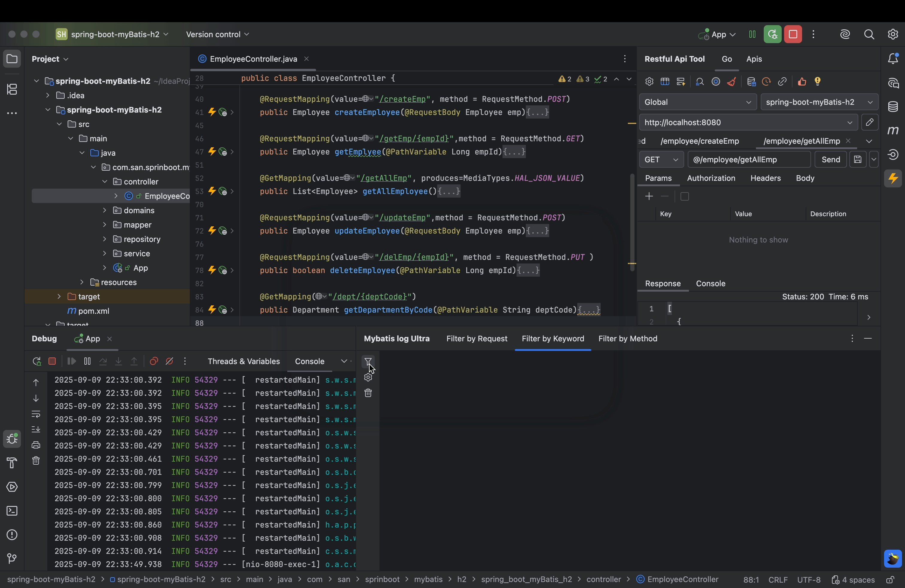Click the Mute Breakpoints debug icon

170,361
